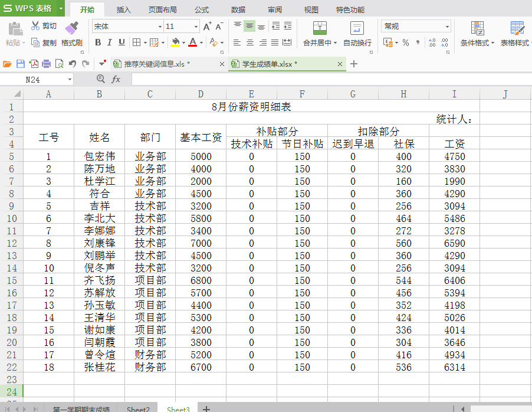Select the format painter (格式刷) tool

[x=73, y=35]
